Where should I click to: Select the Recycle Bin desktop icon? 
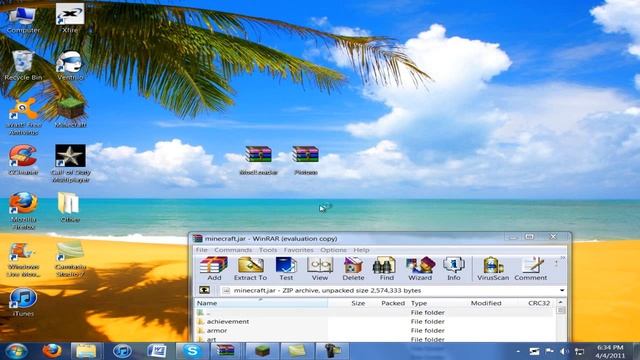23,65
